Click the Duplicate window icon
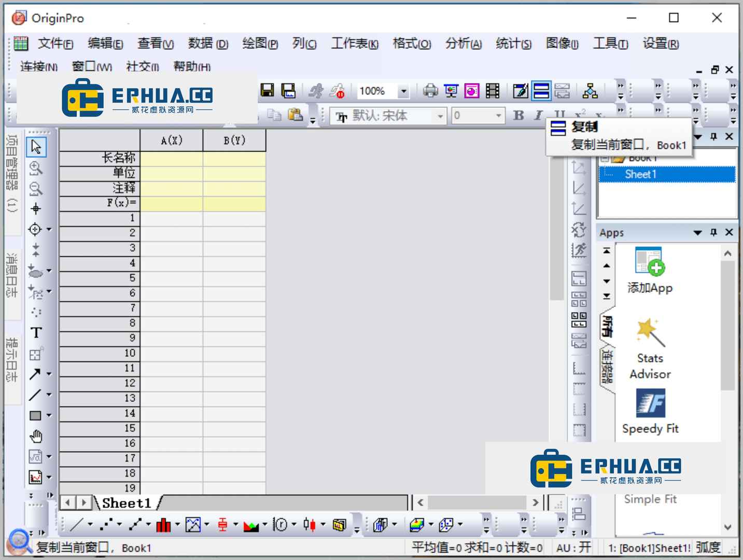This screenshot has height=560, width=743. (x=541, y=91)
